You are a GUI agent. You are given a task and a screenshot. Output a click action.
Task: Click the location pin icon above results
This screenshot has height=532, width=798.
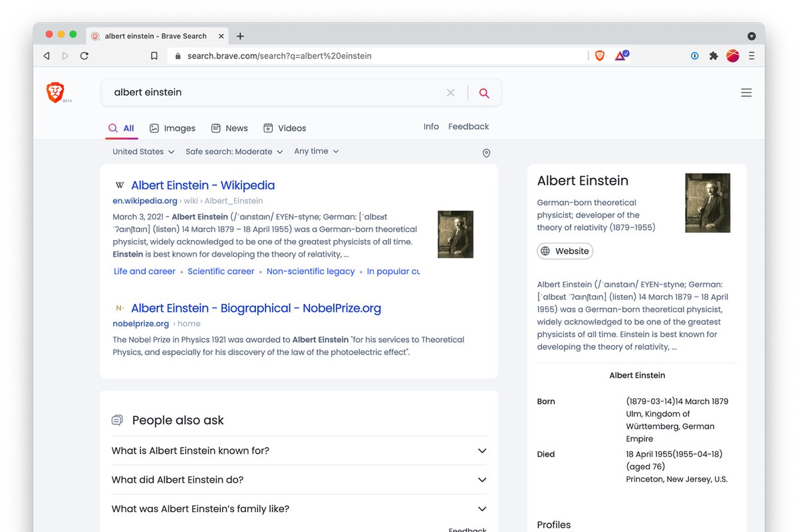[x=486, y=153]
